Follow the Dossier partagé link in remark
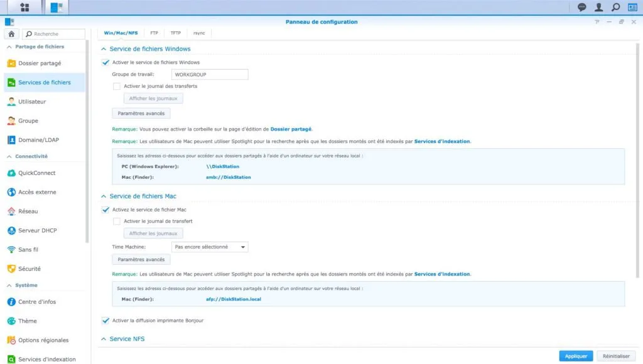Image resolution: width=643 pixels, height=364 pixels. (291, 129)
